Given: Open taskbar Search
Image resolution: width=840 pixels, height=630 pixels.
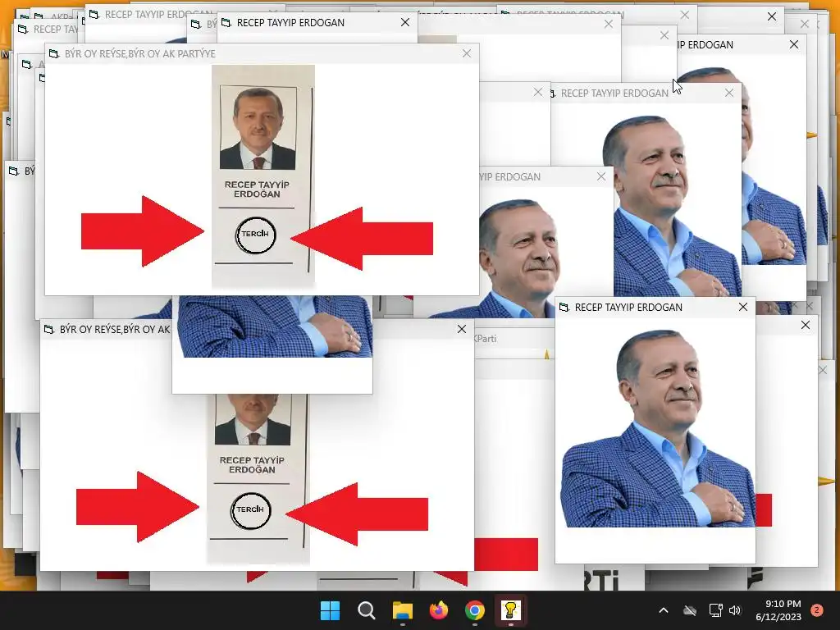Looking at the screenshot, I should [x=367, y=610].
